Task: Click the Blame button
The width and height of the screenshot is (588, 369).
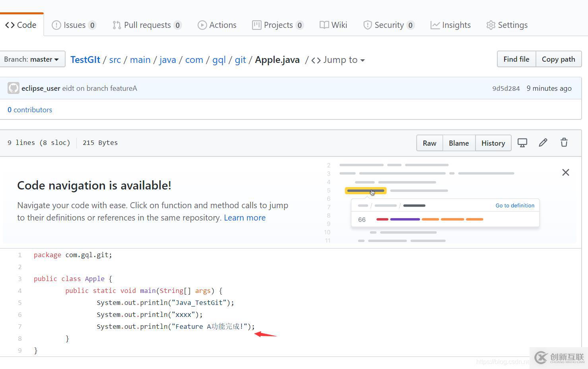Action: click(x=459, y=143)
